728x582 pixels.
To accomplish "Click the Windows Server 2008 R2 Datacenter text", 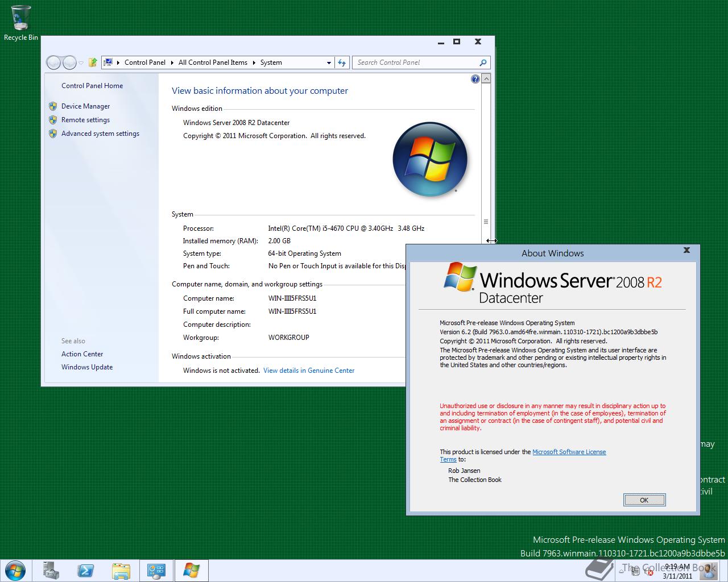I will (x=236, y=123).
